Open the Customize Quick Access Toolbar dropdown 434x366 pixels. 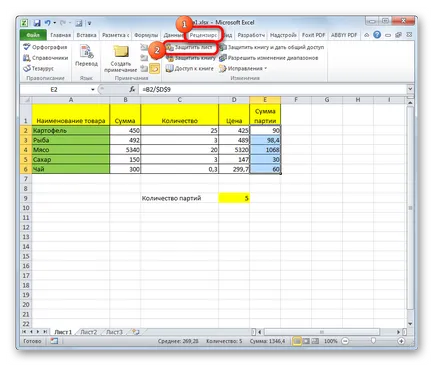coord(89,23)
